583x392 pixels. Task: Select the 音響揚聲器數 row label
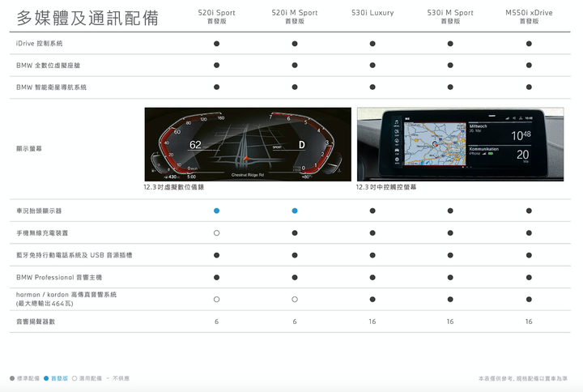(36, 322)
